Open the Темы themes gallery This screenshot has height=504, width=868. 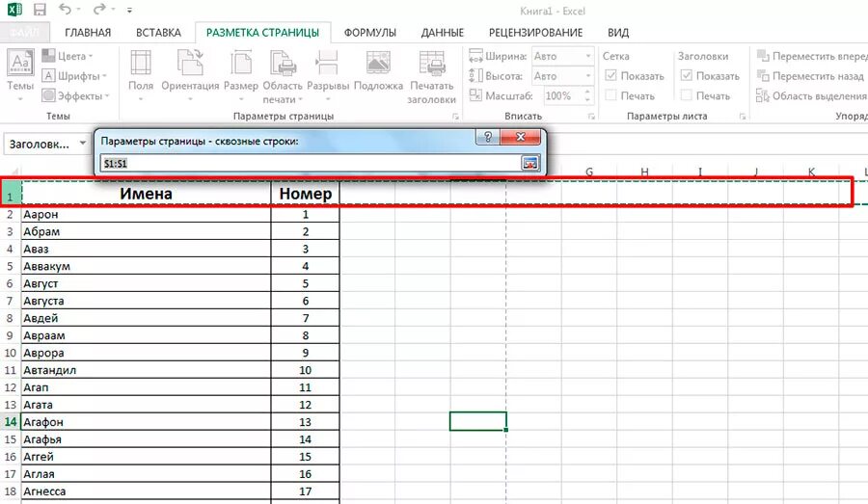(20, 75)
